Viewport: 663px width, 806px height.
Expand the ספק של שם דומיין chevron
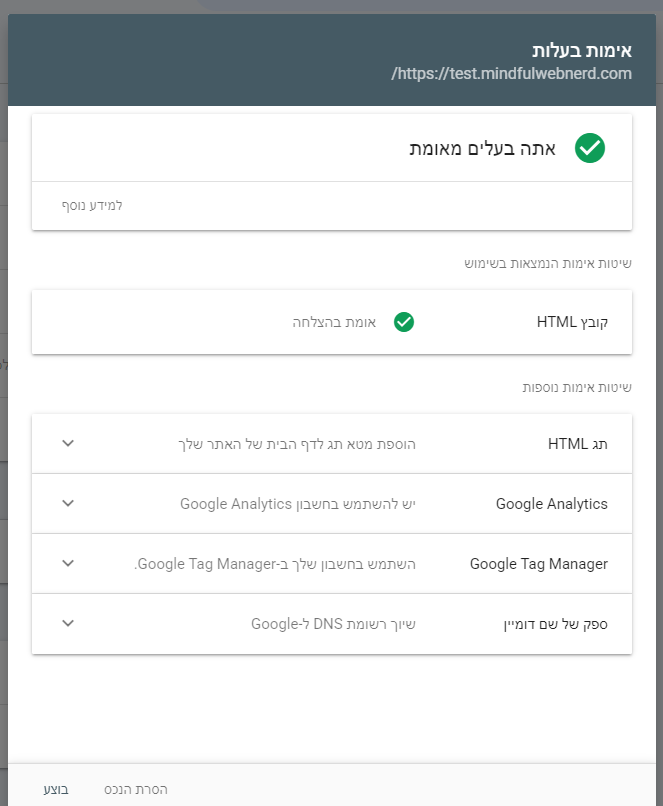[x=68, y=623]
